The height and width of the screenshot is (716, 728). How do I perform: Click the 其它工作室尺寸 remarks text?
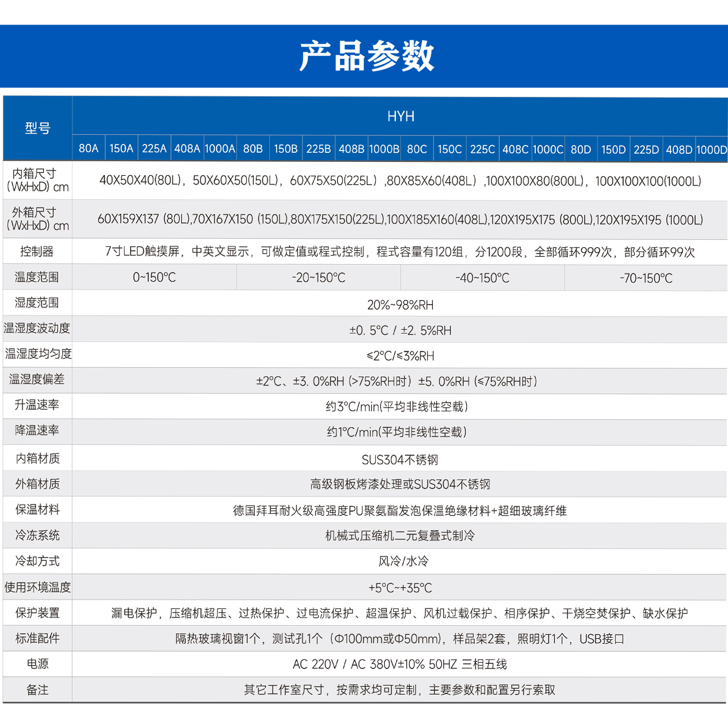(x=400, y=690)
